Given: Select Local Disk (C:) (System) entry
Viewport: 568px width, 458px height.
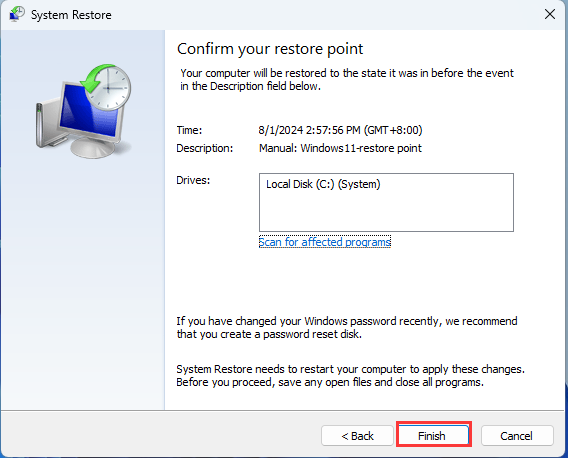Looking at the screenshot, I should [x=323, y=184].
